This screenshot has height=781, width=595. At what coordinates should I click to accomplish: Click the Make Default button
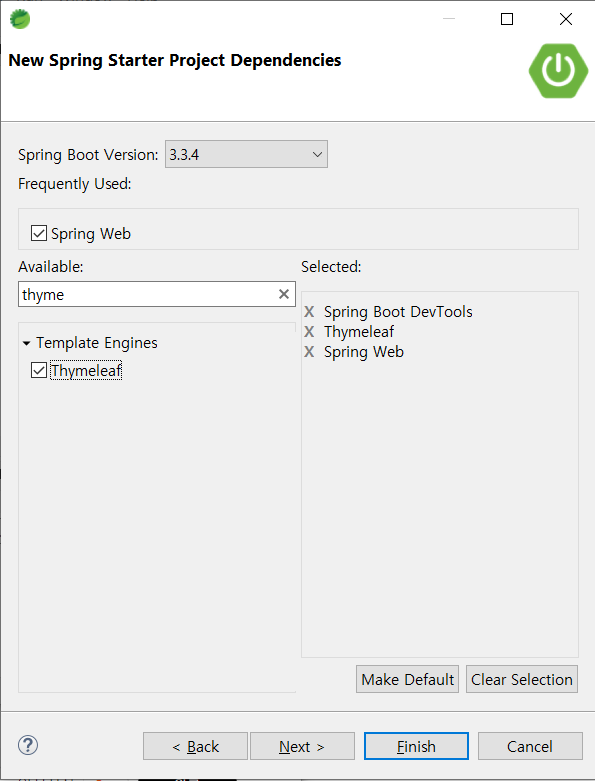click(x=407, y=679)
